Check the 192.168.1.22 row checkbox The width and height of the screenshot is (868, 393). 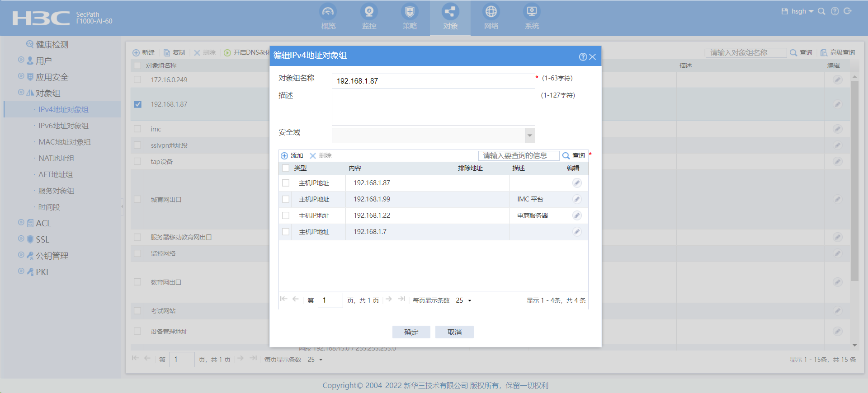[x=286, y=215]
